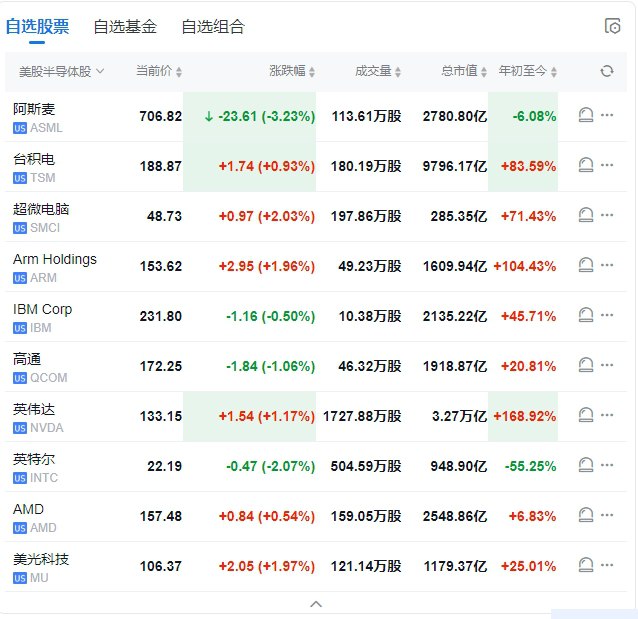Set price alert bell for ASML
This screenshot has height=619, width=638.
(586, 115)
